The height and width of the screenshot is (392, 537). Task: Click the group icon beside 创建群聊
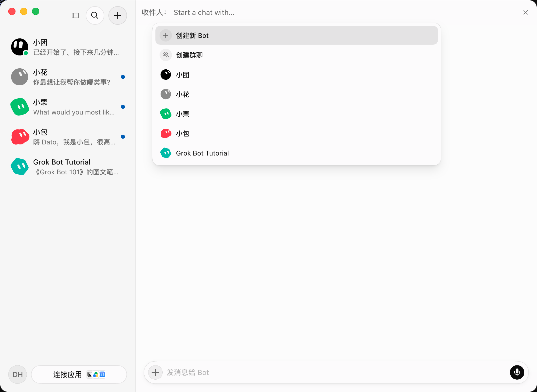click(x=166, y=55)
